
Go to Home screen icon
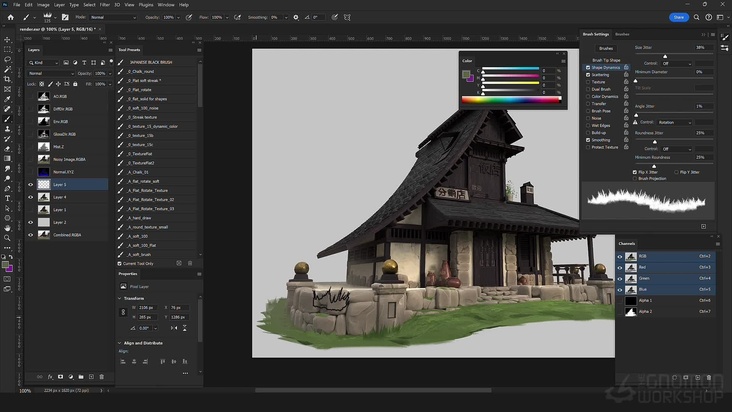pyautogui.click(x=10, y=17)
